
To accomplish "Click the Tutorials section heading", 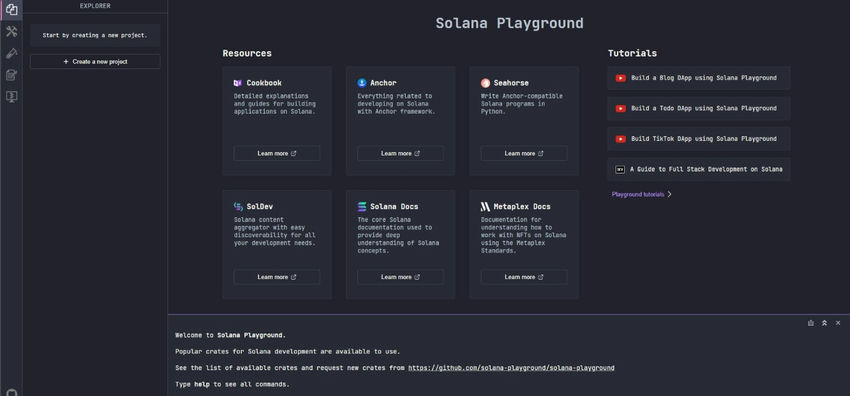I will (632, 53).
